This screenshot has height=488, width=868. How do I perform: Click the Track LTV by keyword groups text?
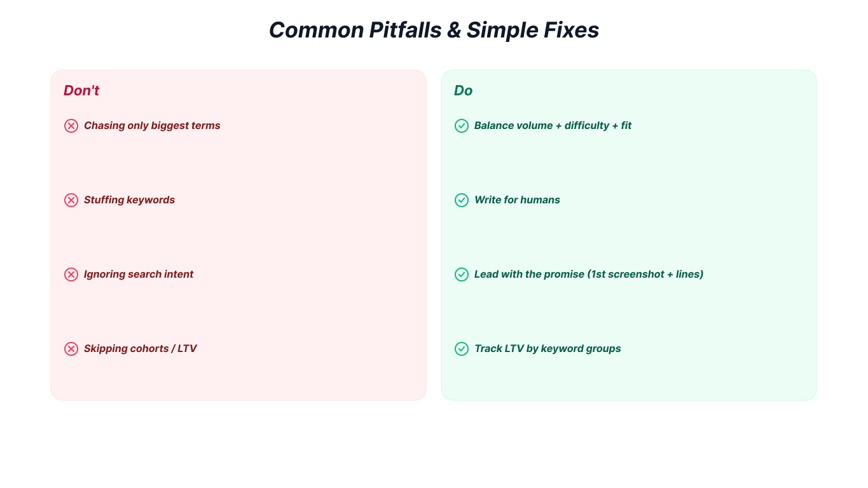tap(547, 349)
